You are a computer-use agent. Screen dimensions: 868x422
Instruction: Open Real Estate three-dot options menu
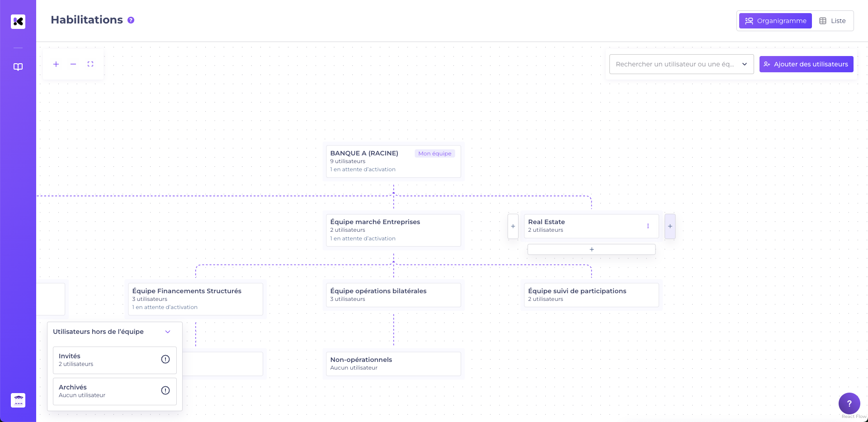point(648,226)
